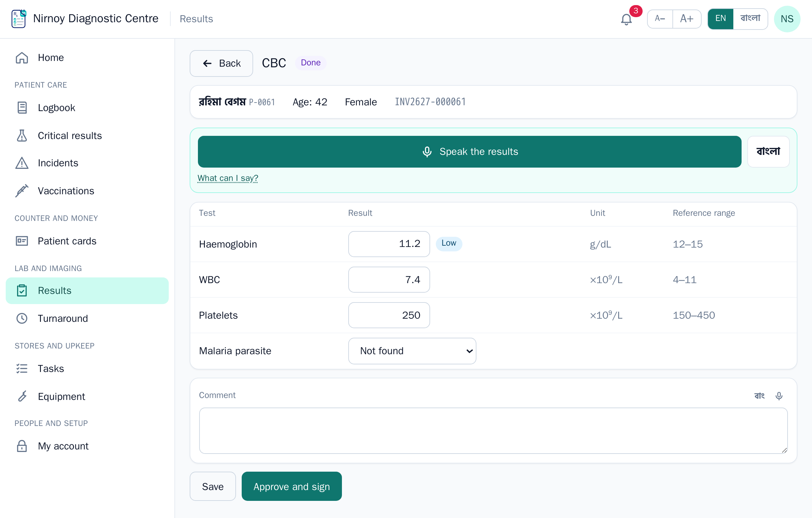Screen dimensions: 812x518
Task: Click the comment microphone dictation icon
Action: [779, 395]
